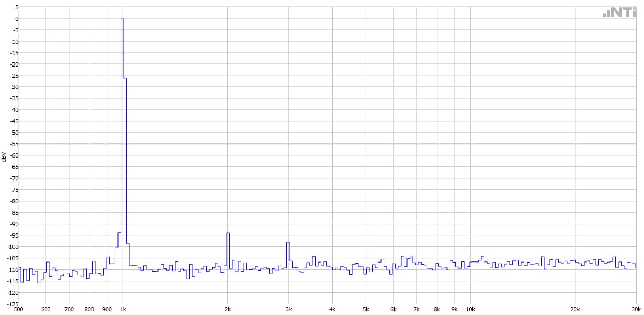Click the "30k" frequency axis label
The height and width of the screenshot is (315, 644).
click(x=636, y=309)
